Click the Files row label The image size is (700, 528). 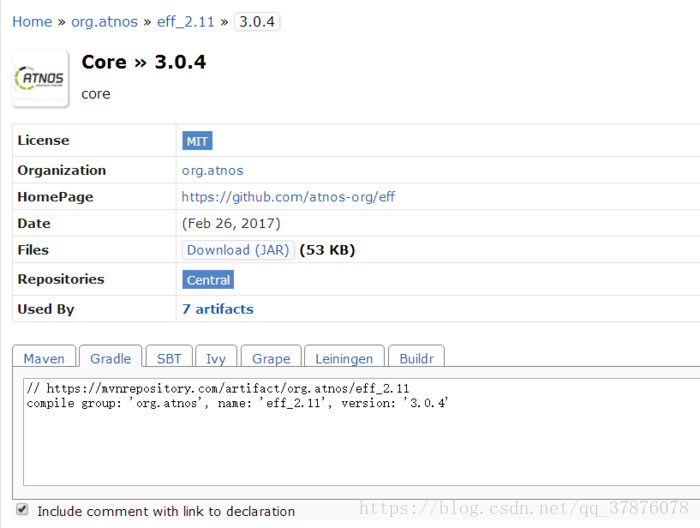33,249
